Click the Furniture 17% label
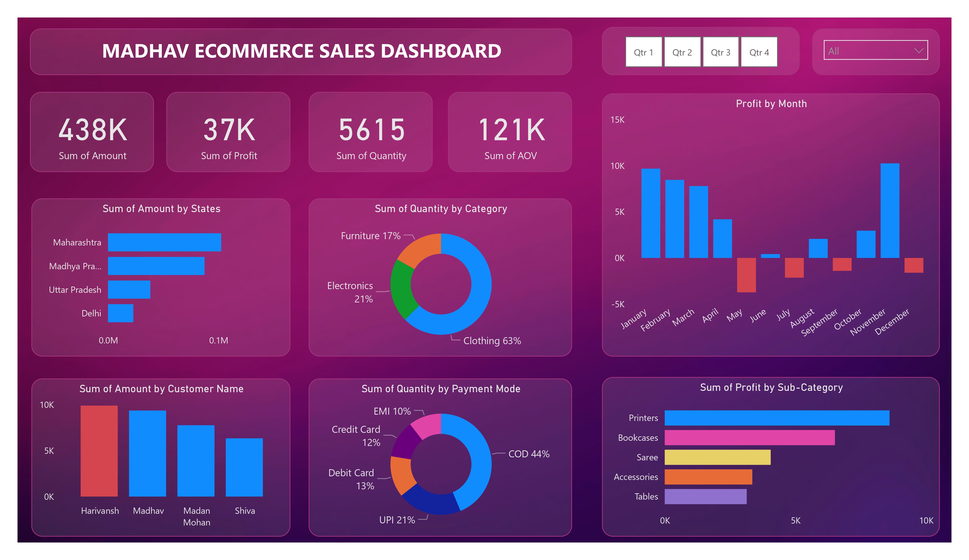969x560 pixels. point(371,236)
